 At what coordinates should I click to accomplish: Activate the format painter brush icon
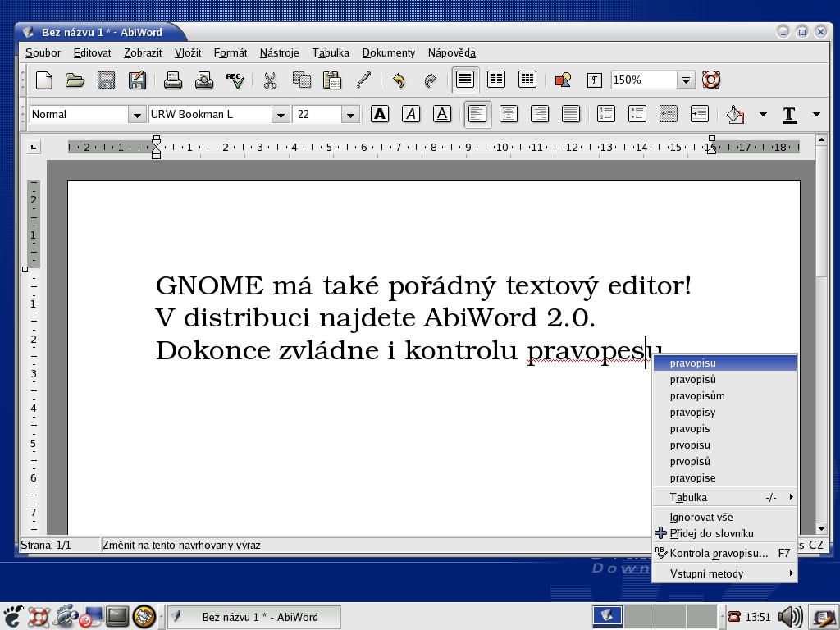click(363, 80)
